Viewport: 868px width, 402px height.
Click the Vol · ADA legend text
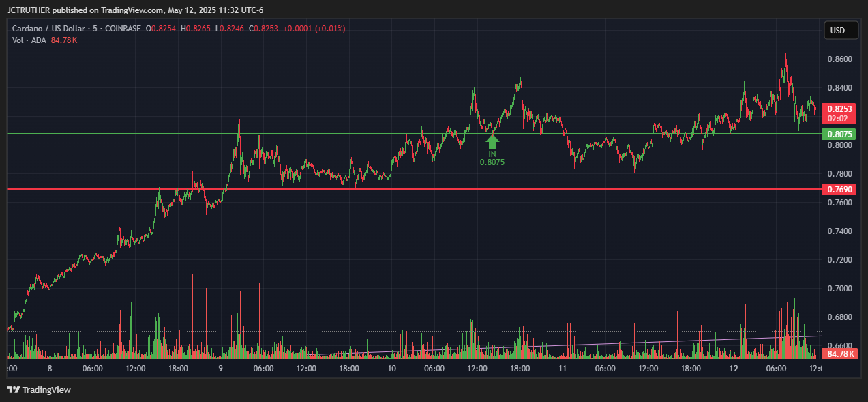tap(29, 40)
